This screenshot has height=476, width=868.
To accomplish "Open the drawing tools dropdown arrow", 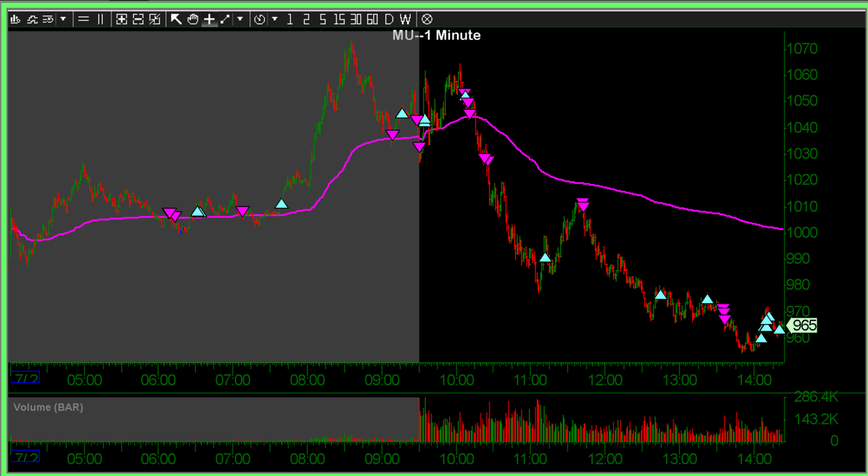I will 239,20.
